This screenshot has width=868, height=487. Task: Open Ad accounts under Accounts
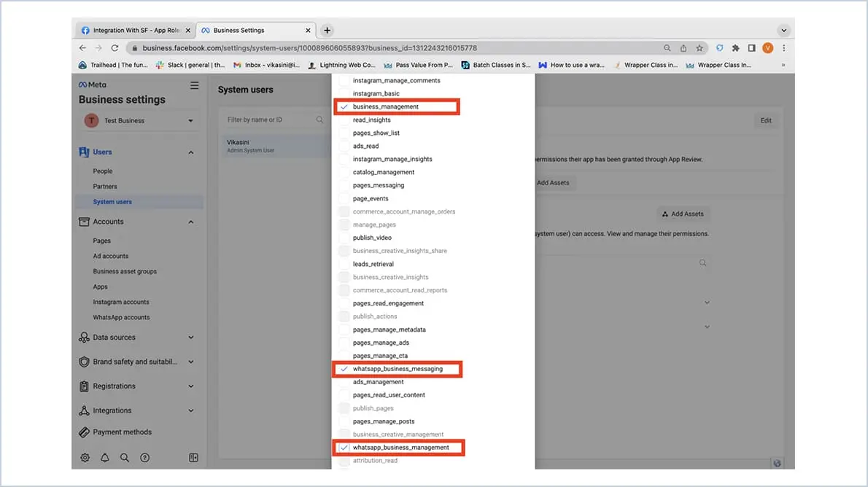[111, 256]
